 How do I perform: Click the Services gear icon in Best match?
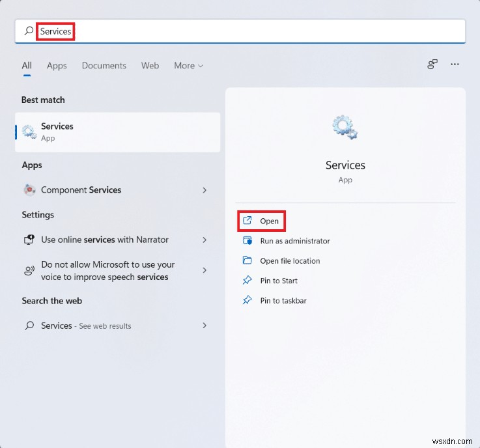(29, 132)
